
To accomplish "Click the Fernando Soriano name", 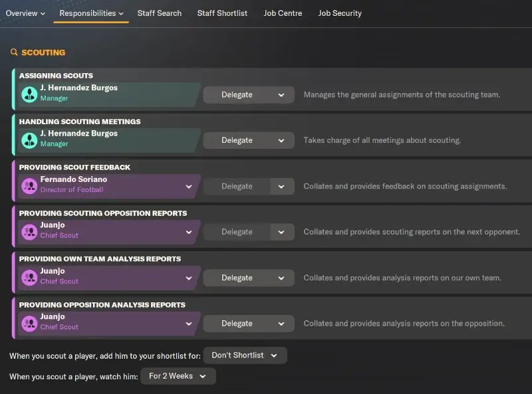I will click(74, 179).
